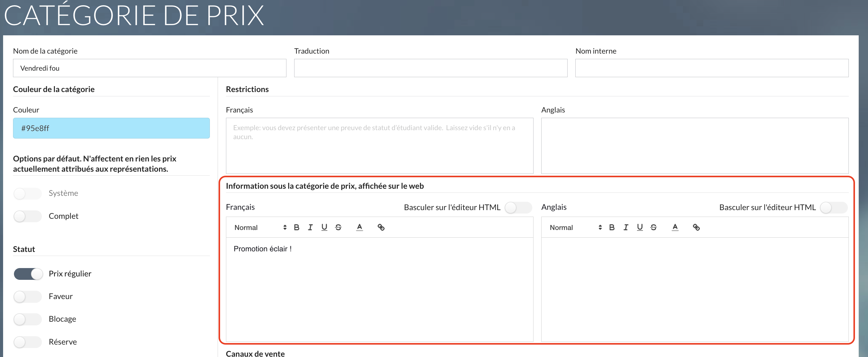The width and height of the screenshot is (868, 357).
Task: Enable the Faveur status switch
Action: coord(28,296)
